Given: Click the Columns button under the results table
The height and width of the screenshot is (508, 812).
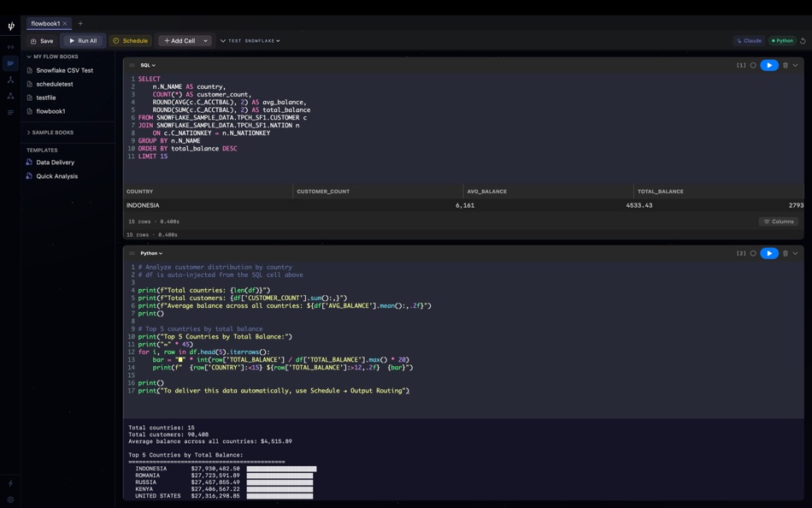Looking at the screenshot, I should click(778, 222).
